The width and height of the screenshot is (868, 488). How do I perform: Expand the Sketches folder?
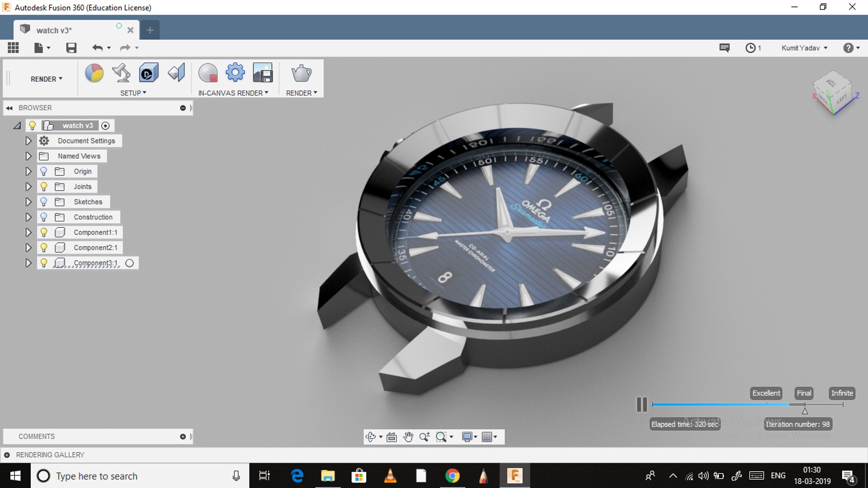point(28,202)
